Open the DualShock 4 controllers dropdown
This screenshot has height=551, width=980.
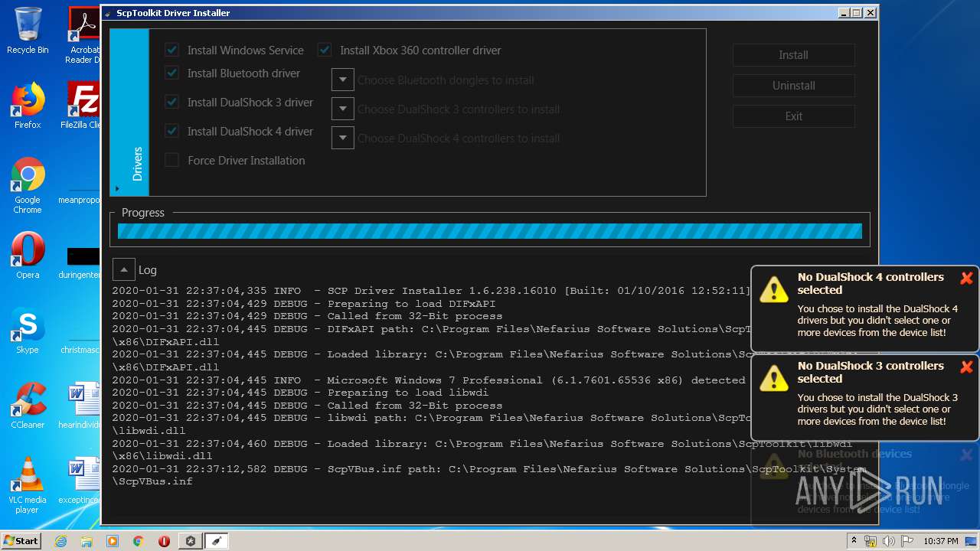342,138
